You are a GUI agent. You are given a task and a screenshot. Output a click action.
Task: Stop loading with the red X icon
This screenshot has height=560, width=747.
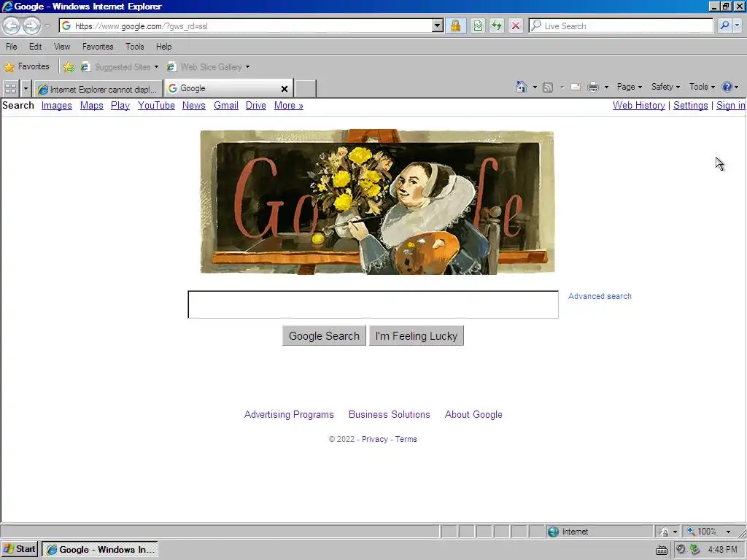click(516, 26)
